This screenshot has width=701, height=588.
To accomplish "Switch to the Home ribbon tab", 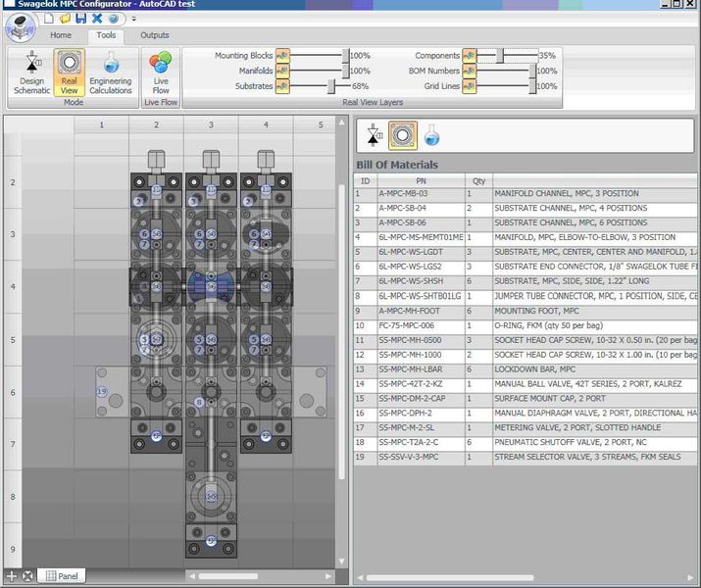I will click(61, 35).
